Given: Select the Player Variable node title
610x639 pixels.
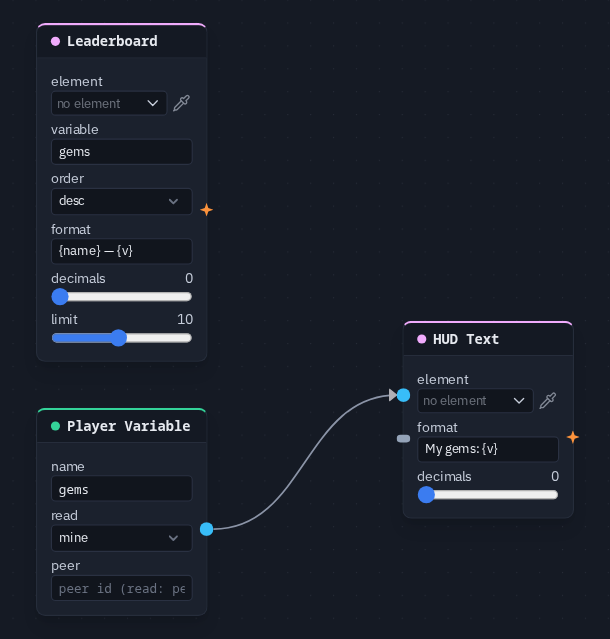Looking at the screenshot, I should click(128, 426).
